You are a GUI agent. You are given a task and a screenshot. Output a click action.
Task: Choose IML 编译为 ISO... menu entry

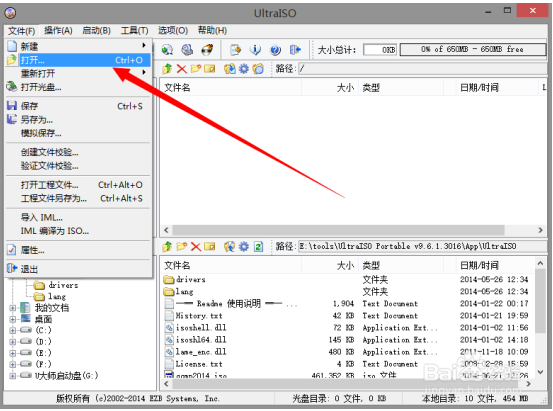[78, 231]
